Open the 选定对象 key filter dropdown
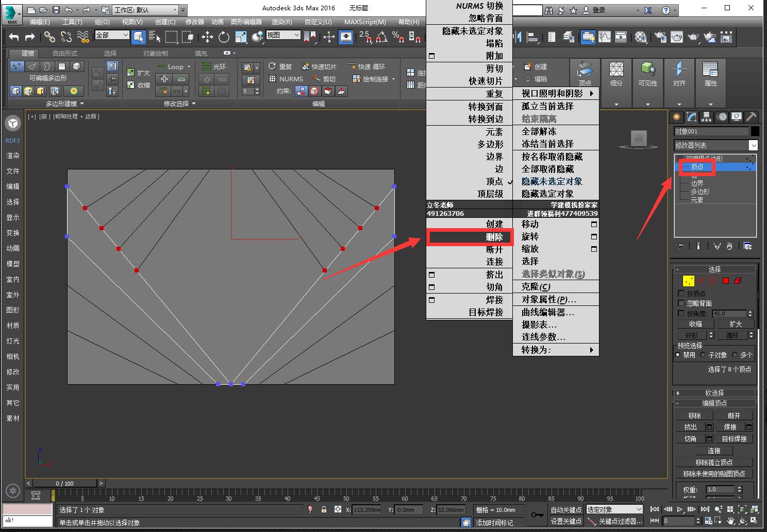Image resolution: width=767 pixels, height=532 pixels. (615, 509)
